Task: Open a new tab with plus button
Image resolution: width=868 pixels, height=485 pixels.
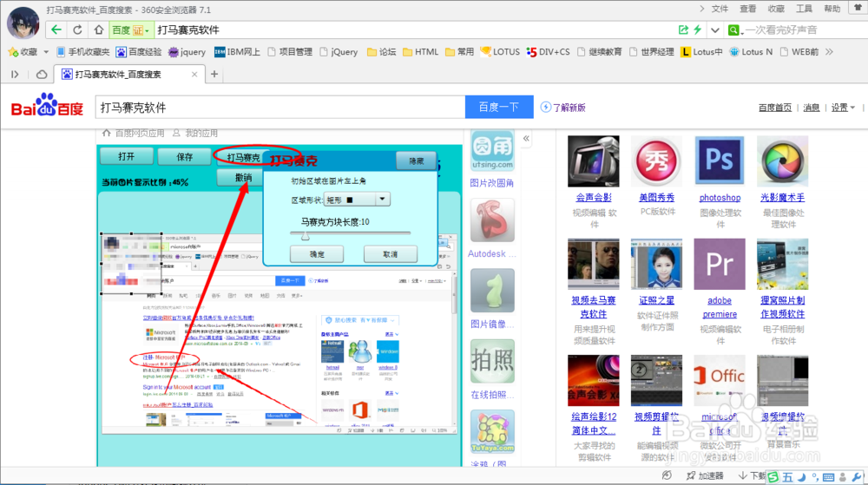Action: coord(214,74)
